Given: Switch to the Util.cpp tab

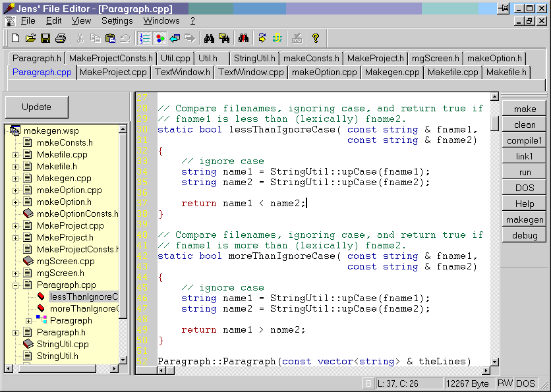Looking at the screenshot, I should [x=175, y=59].
